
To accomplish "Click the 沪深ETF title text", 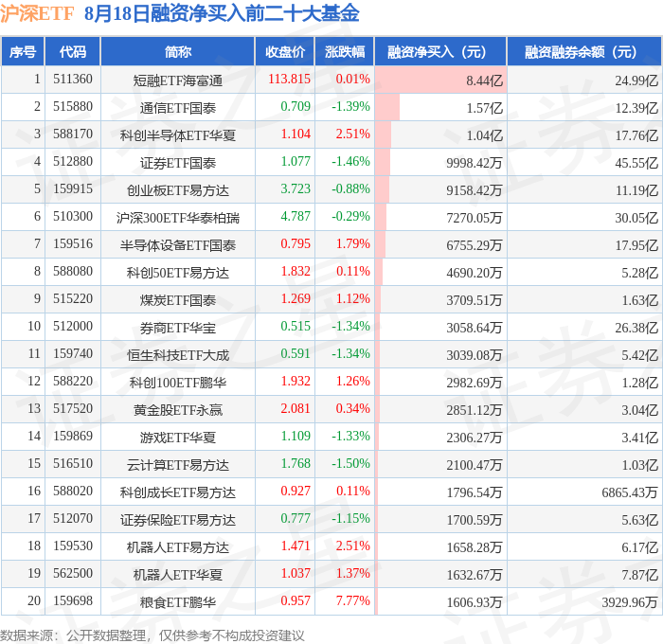I will pyautogui.click(x=37, y=13).
